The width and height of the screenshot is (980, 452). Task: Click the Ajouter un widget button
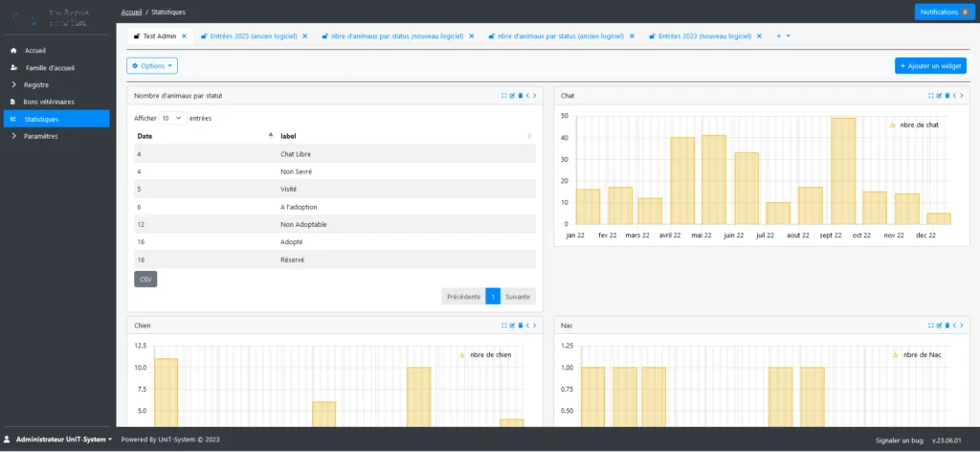930,66
